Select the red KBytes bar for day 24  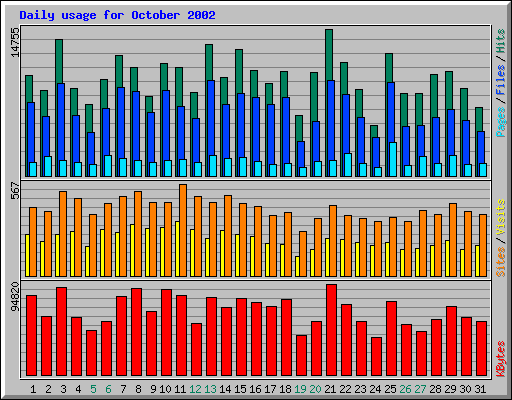click(376, 356)
